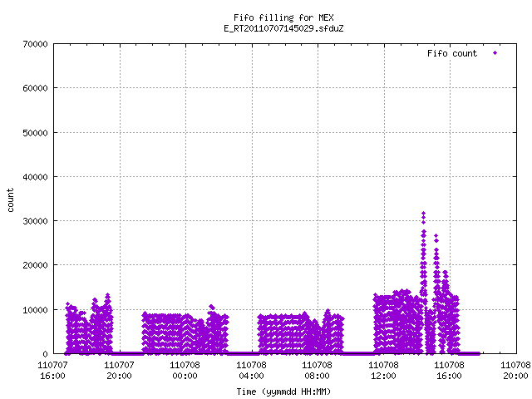
Task: Click the 50000 y-axis tick label
Action: pos(35,133)
